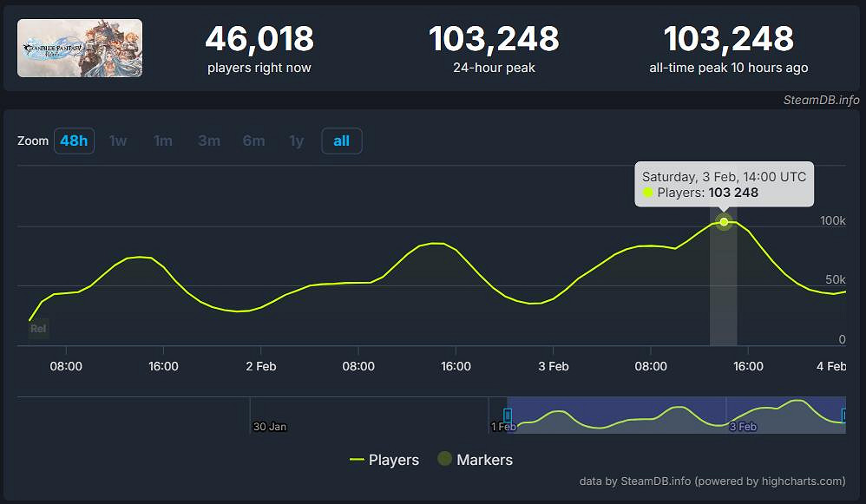Screen dimensions: 866x504
Task: Click the selected blue range in the navigator
Action: coord(677,416)
